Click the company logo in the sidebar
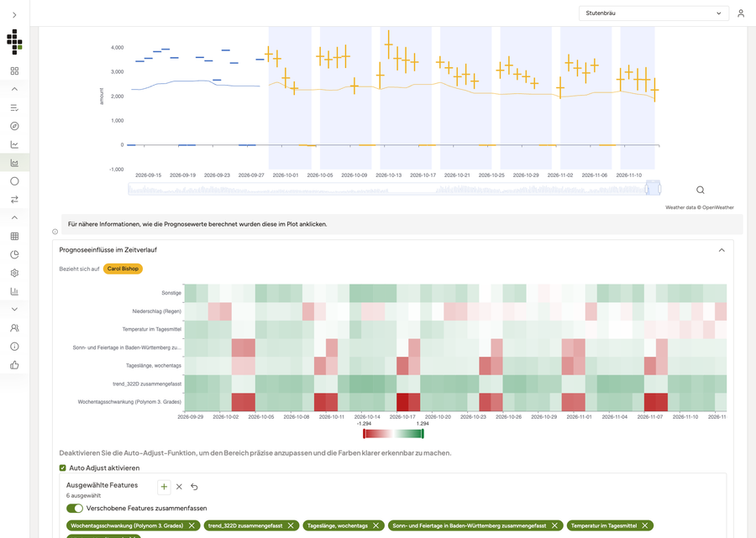Image resolution: width=756 pixels, height=538 pixels. 14,41
